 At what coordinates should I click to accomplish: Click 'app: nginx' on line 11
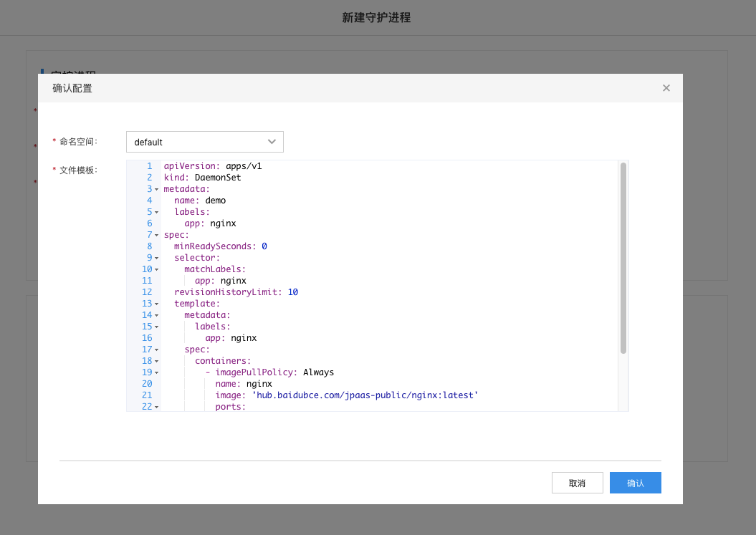pyautogui.click(x=221, y=281)
